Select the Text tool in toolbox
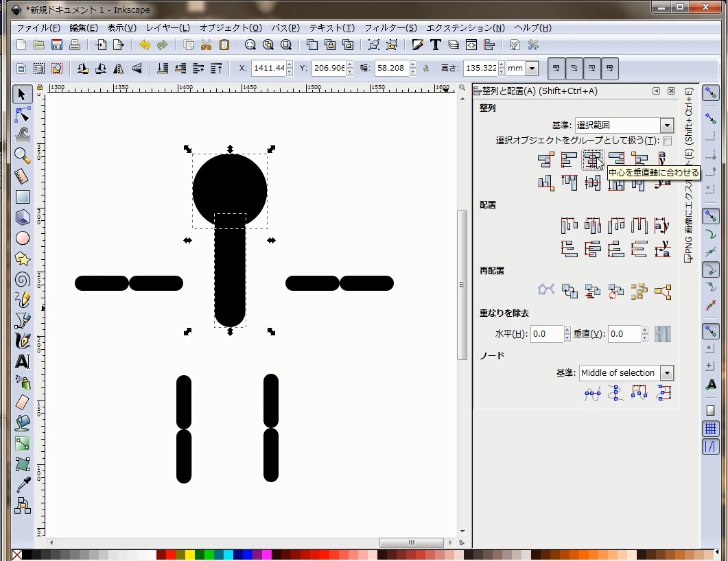Viewport: 728px width, 561px height. (23, 361)
